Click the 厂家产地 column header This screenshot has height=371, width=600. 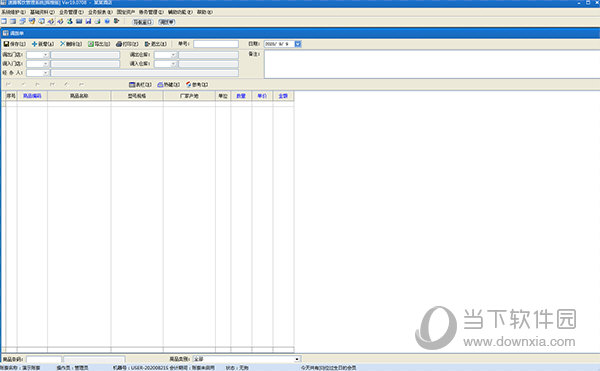pyautogui.click(x=189, y=96)
